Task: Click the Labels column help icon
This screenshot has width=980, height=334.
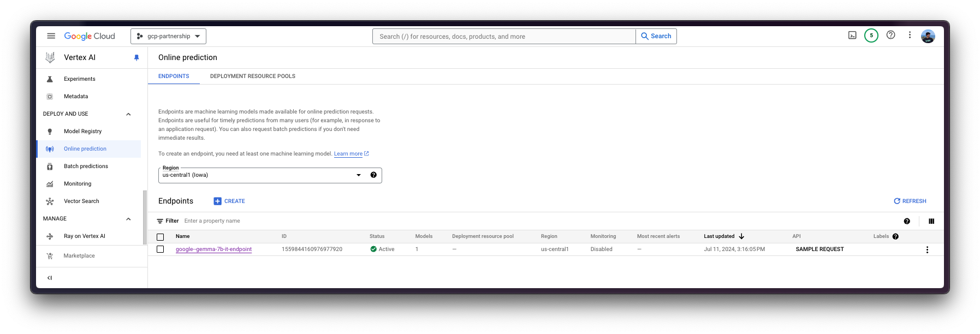Action: coord(895,236)
